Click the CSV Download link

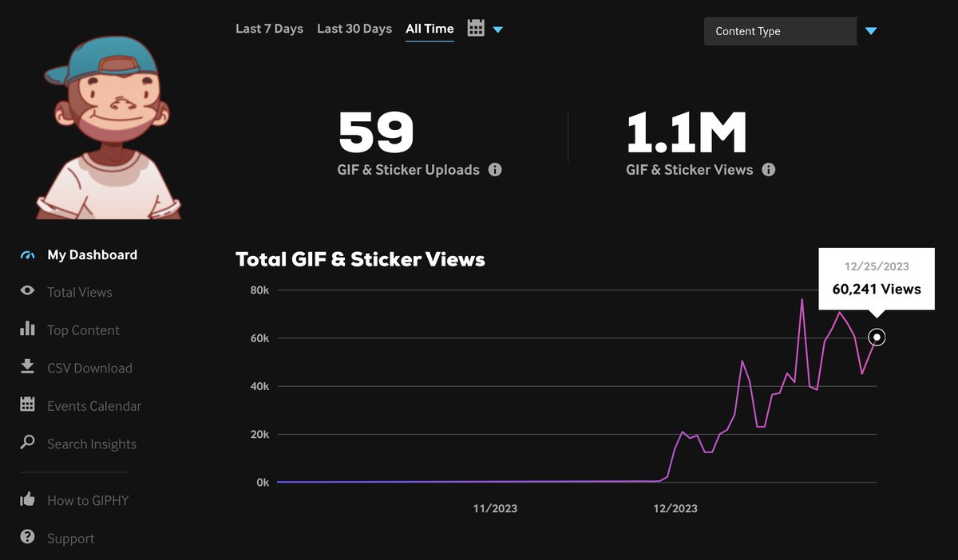tap(89, 369)
